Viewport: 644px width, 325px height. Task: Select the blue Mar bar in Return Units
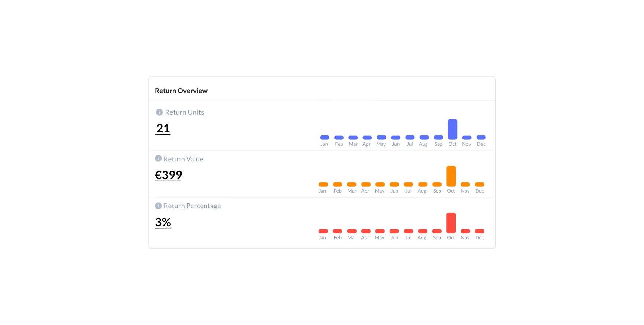click(353, 138)
